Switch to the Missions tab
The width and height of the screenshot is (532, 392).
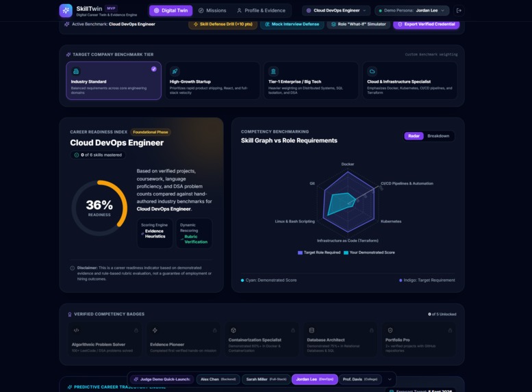pos(212,10)
